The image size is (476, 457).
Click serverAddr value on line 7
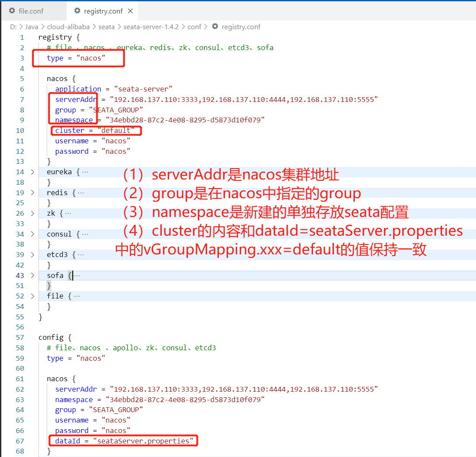click(x=244, y=99)
